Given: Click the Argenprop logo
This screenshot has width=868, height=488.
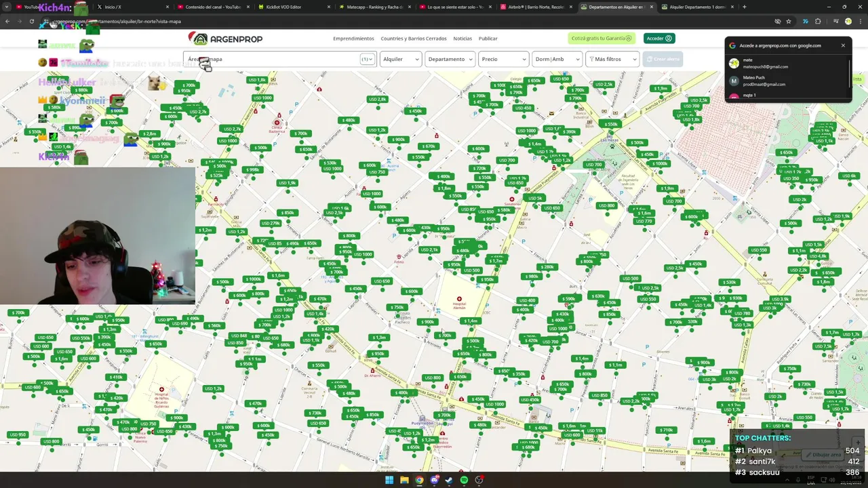Looking at the screenshot, I should [226, 39].
